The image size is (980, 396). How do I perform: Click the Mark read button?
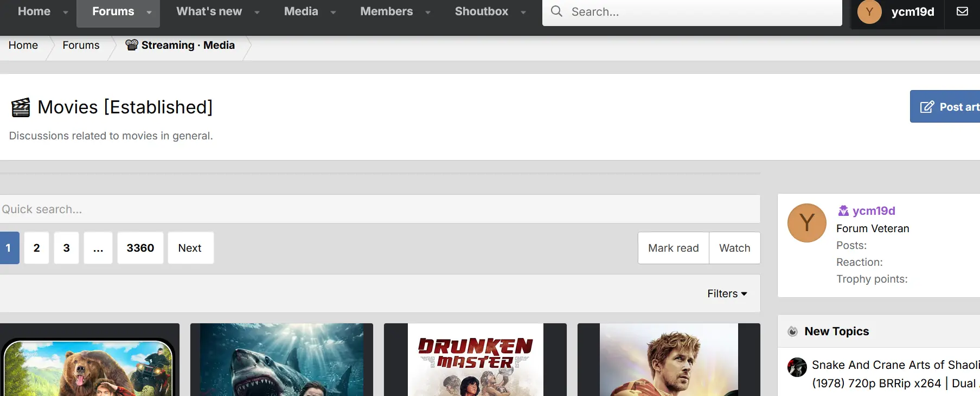(x=674, y=248)
